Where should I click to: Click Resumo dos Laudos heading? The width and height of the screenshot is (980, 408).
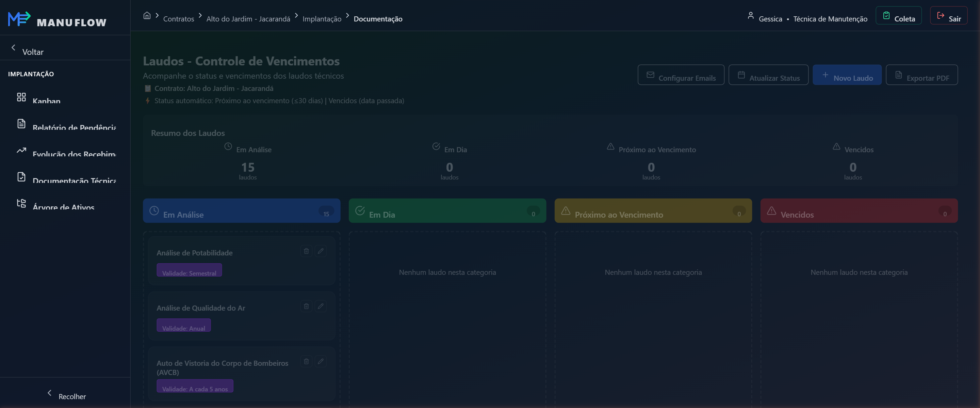[x=188, y=133]
